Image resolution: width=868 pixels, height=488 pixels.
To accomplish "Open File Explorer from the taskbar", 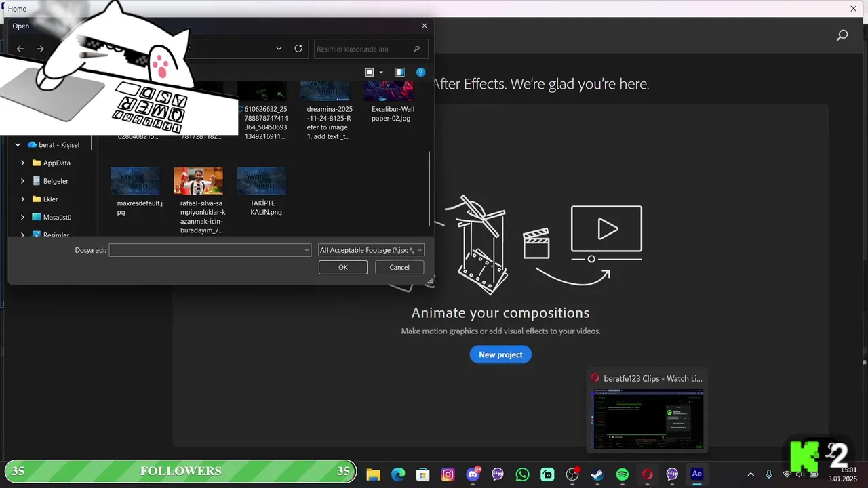I will point(373,474).
